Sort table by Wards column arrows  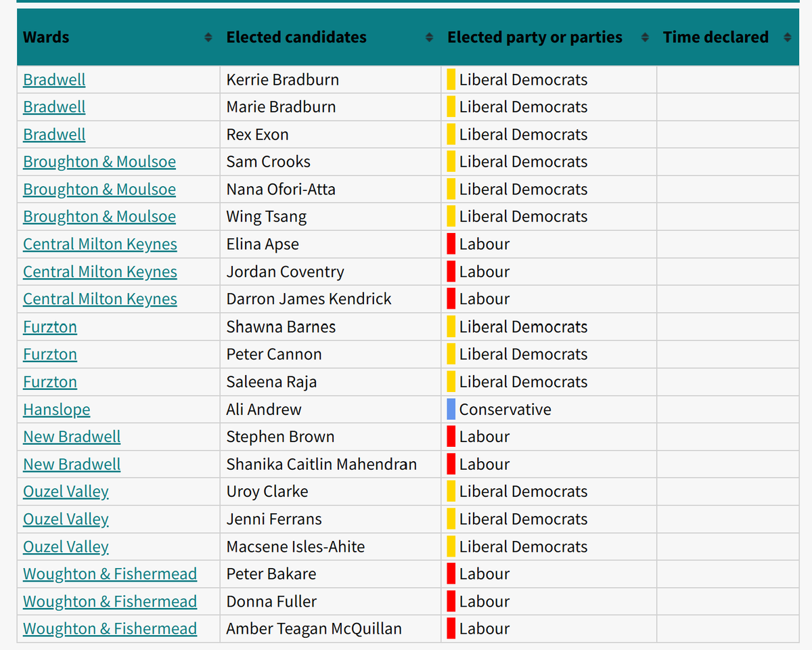point(208,38)
